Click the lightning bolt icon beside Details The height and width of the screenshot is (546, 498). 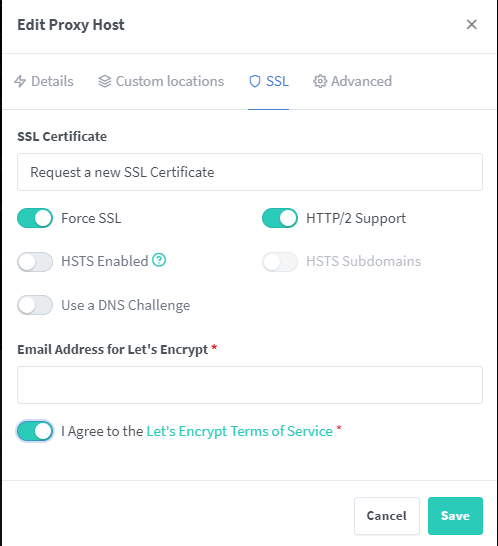pos(20,81)
